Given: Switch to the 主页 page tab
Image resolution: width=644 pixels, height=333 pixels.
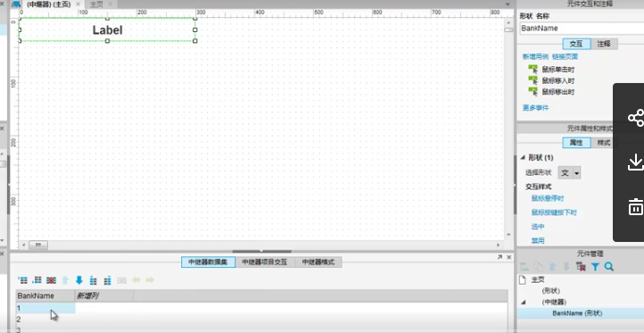Looking at the screenshot, I should [96, 4].
